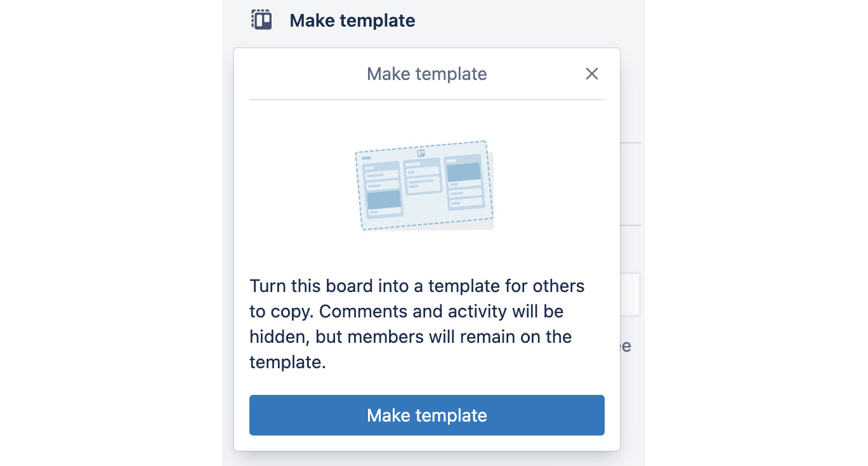The image size is (868, 466).
Task: Click the gray shadow sheet behind the illustration
Action: point(490,190)
